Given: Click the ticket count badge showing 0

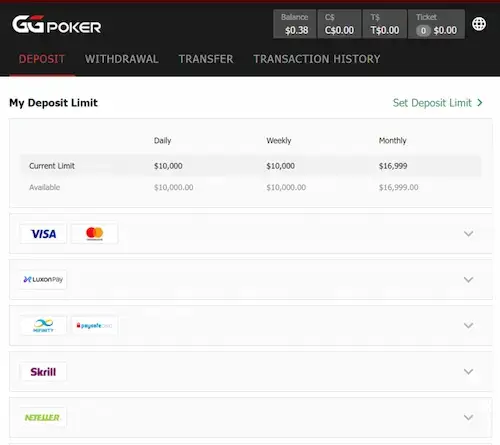Looking at the screenshot, I should pyautogui.click(x=423, y=31).
